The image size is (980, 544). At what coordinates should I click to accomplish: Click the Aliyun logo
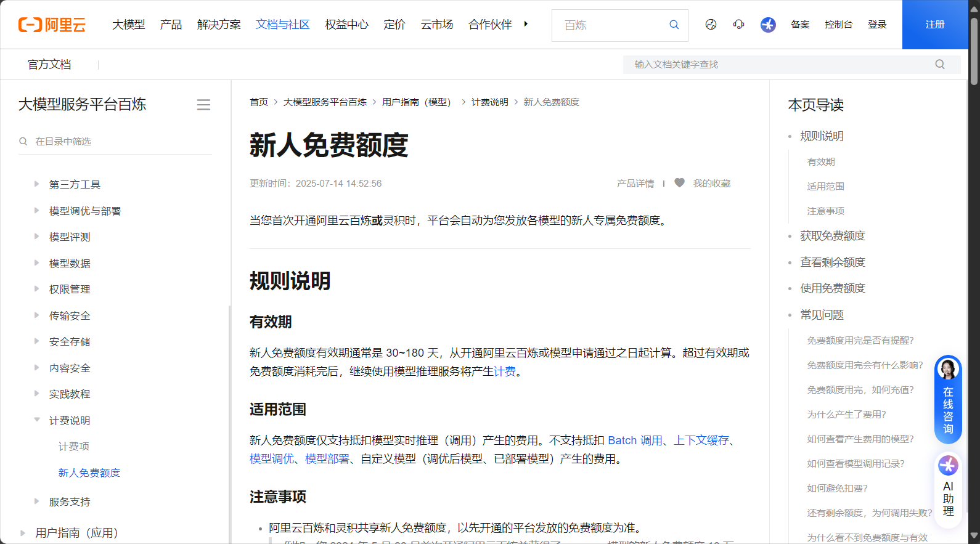52,25
